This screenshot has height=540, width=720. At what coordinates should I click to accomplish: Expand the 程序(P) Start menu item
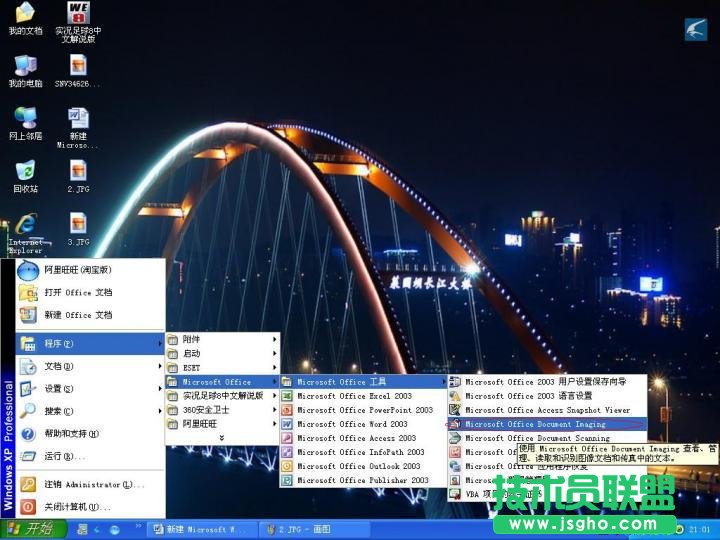90,343
